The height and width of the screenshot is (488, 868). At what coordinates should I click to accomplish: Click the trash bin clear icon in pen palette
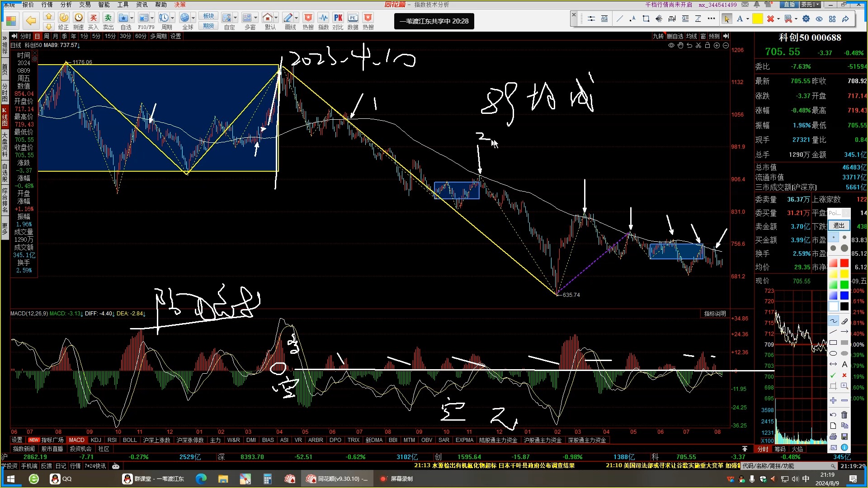click(x=844, y=415)
